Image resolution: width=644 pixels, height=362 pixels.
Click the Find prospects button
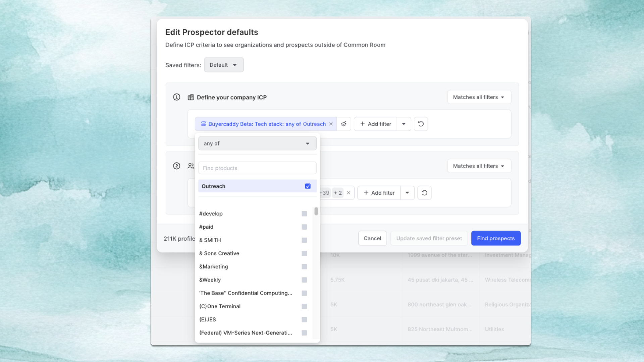point(495,238)
